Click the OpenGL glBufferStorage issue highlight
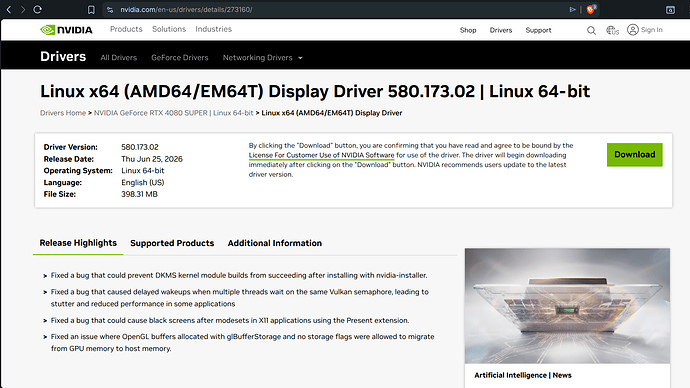The image size is (690, 388). (x=242, y=342)
